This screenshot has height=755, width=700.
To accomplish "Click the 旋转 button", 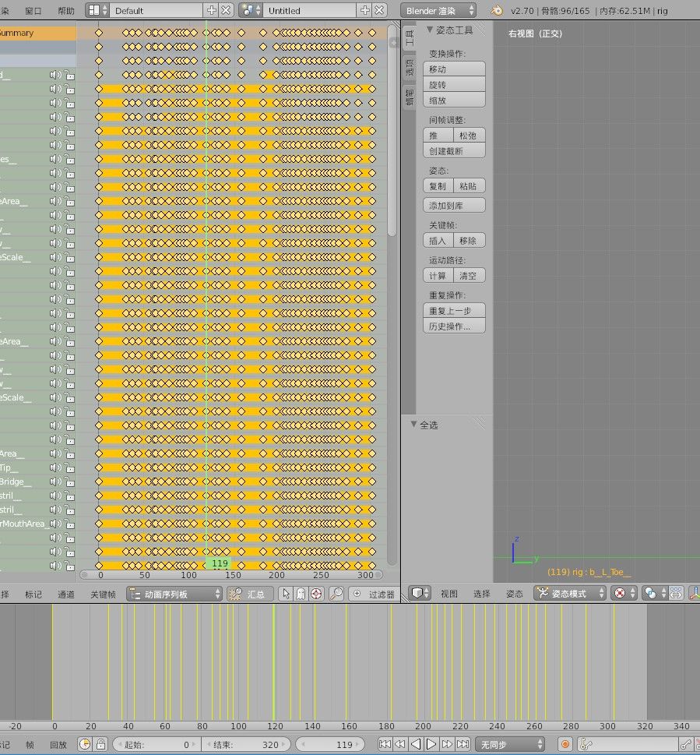I will [x=454, y=84].
